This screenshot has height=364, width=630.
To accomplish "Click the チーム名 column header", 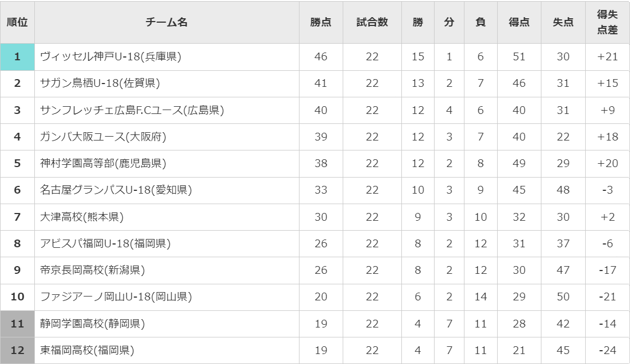I will tap(167, 22).
